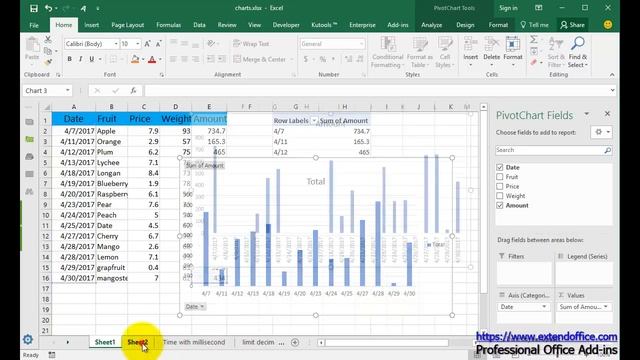Open Find & Select magnifier

pos(578,52)
